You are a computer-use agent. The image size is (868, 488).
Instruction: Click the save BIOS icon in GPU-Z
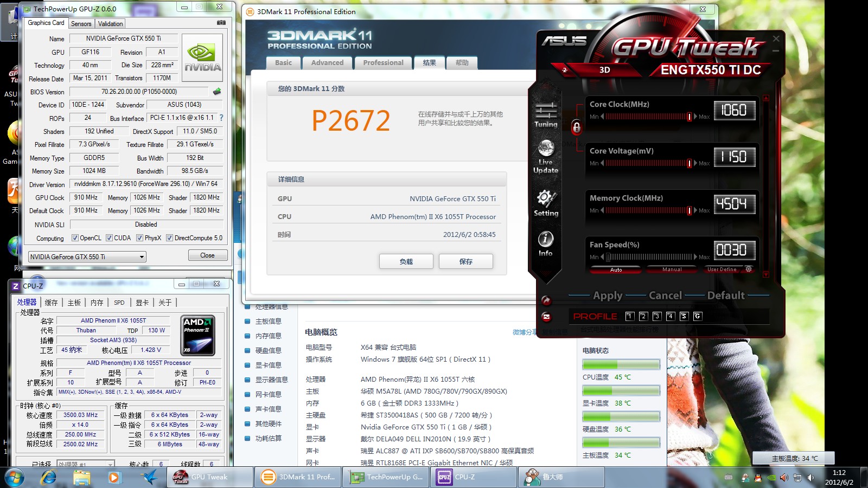point(217,92)
